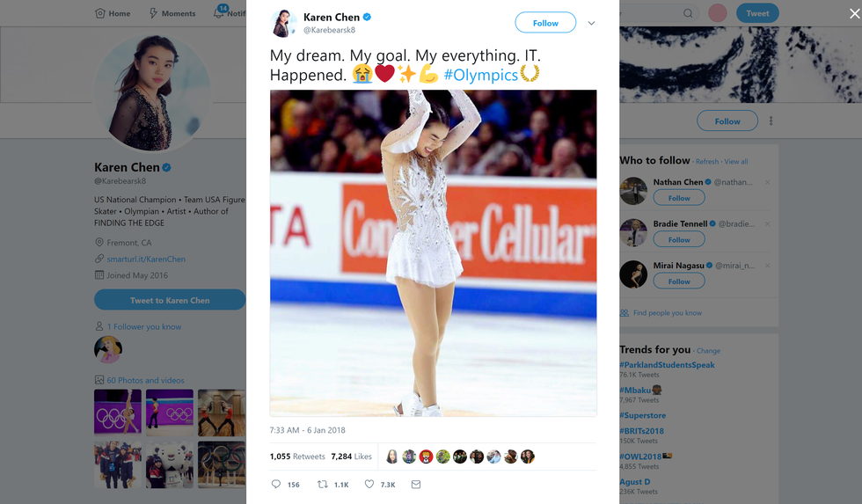This screenshot has height=504, width=862.
Task: Like the tweet with heart icon
Action: pos(369,484)
